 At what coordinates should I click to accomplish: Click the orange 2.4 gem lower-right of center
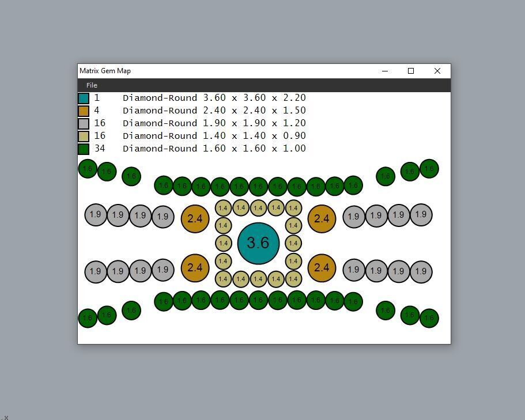(x=322, y=268)
